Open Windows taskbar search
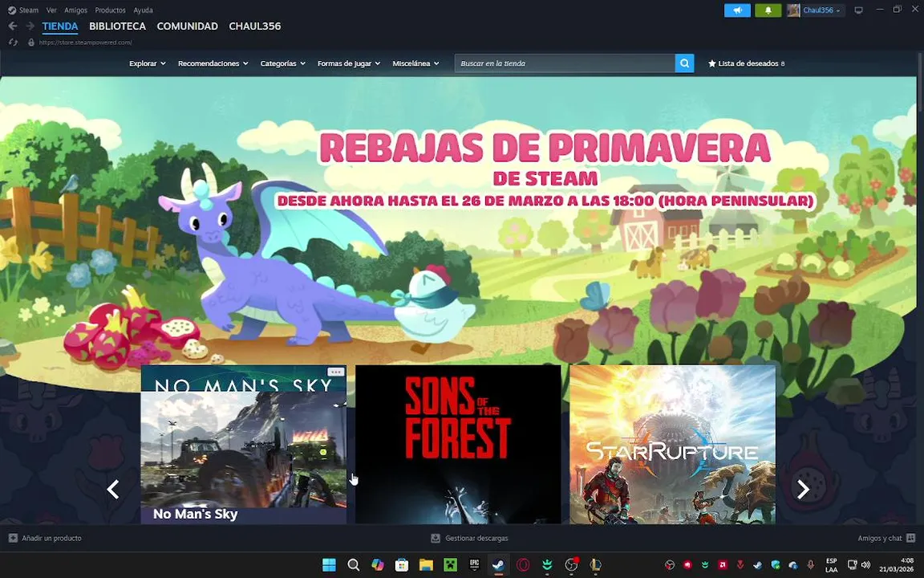Image resolution: width=924 pixels, height=578 pixels. [x=353, y=565]
